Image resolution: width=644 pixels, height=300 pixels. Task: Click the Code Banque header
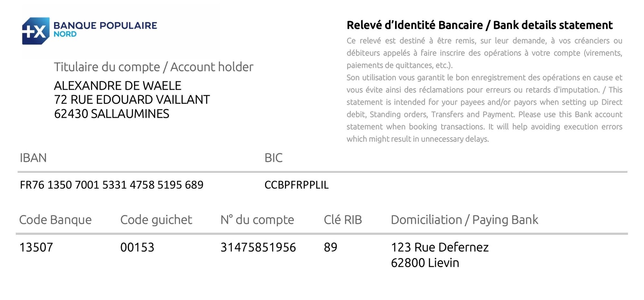[55, 220]
